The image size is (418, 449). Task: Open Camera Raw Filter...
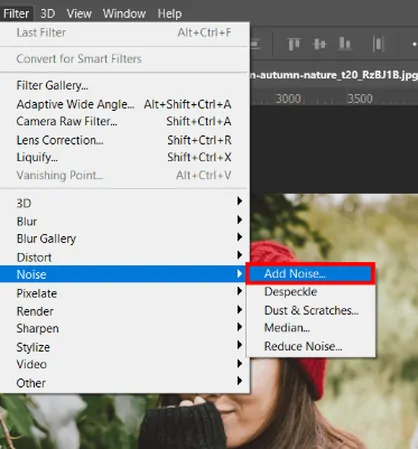point(124,121)
